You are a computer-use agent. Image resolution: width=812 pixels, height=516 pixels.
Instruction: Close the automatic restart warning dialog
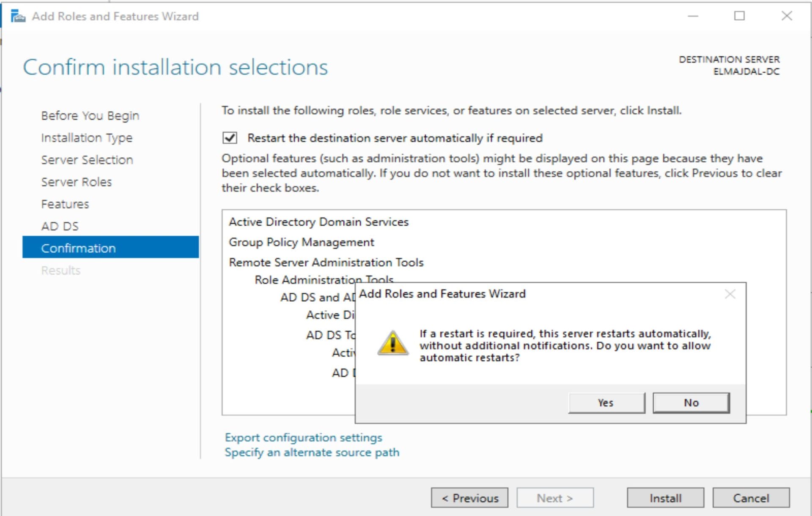coord(730,294)
